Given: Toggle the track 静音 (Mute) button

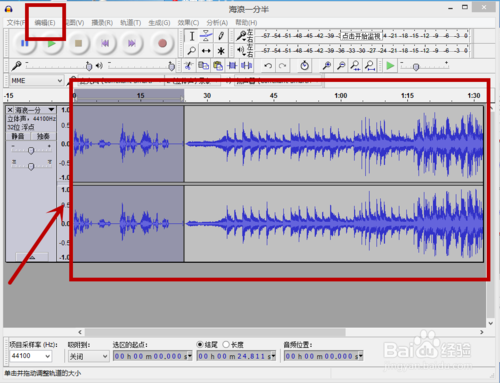Looking at the screenshot, I should 18,136.
